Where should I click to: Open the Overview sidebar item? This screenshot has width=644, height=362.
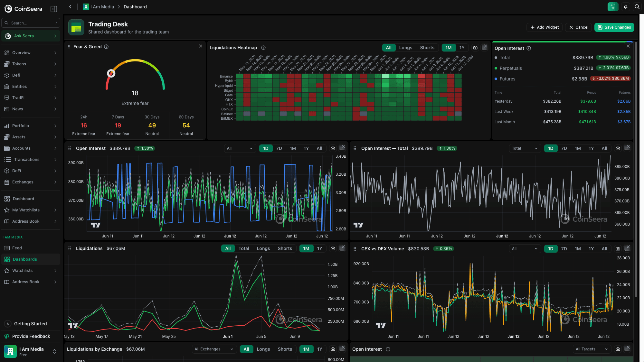click(31, 53)
